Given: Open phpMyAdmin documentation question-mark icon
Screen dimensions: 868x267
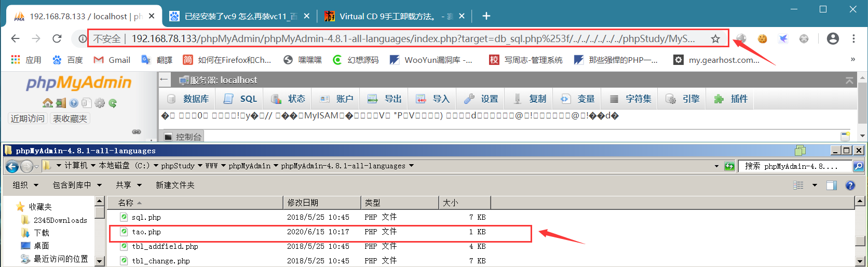Looking at the screenshot, I should tap(74, 103).
